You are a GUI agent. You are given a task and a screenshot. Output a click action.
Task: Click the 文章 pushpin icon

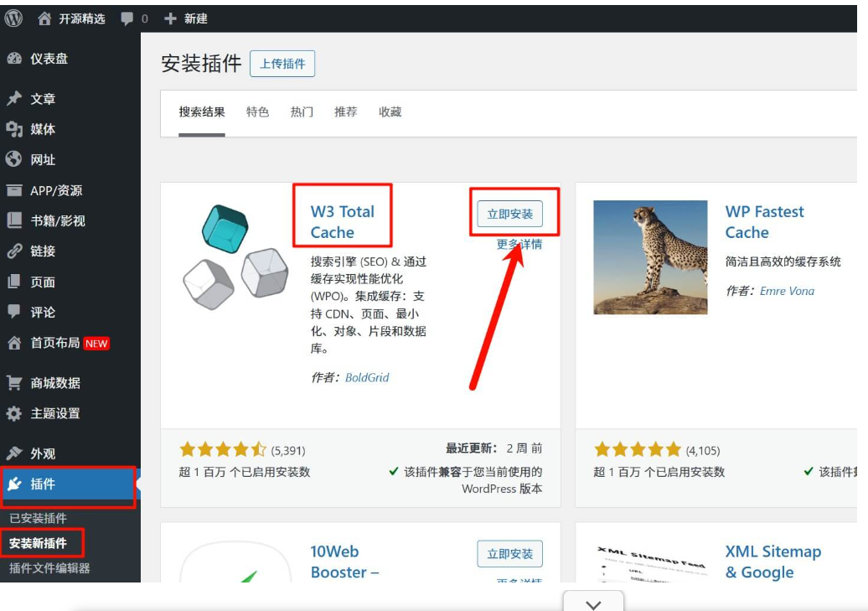pos(14,99)
